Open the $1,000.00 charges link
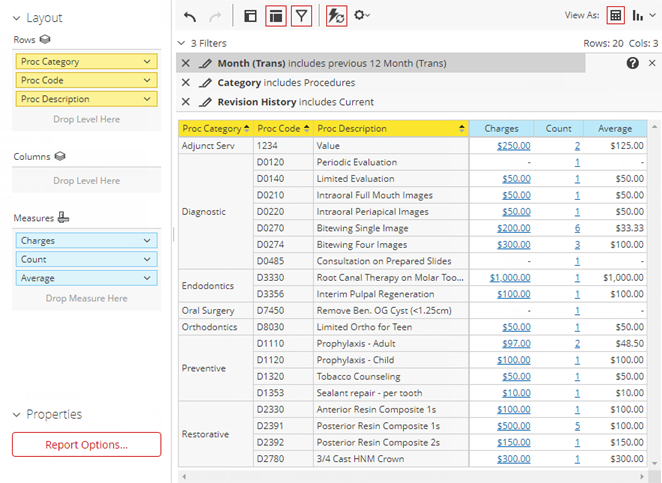The image size is (662, 483). click(x=510, y=279)
